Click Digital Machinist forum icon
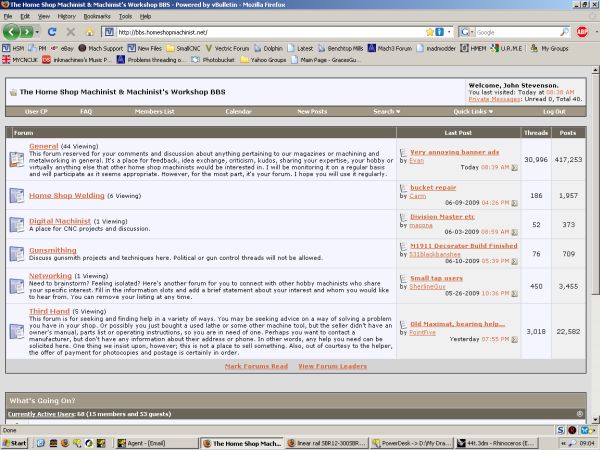Viewport: 600px width, 450px height. point(16,225)
